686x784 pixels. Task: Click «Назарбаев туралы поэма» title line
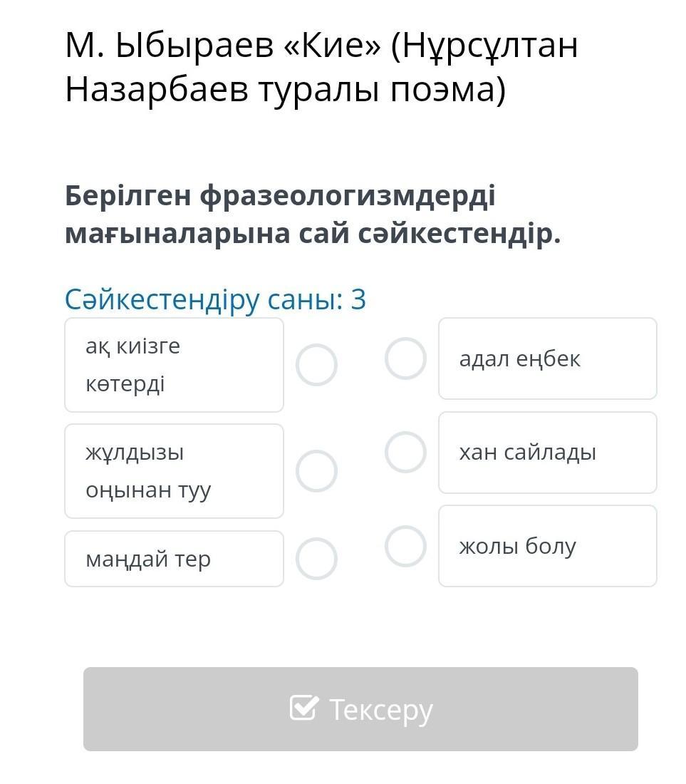(x=285, y=91)
